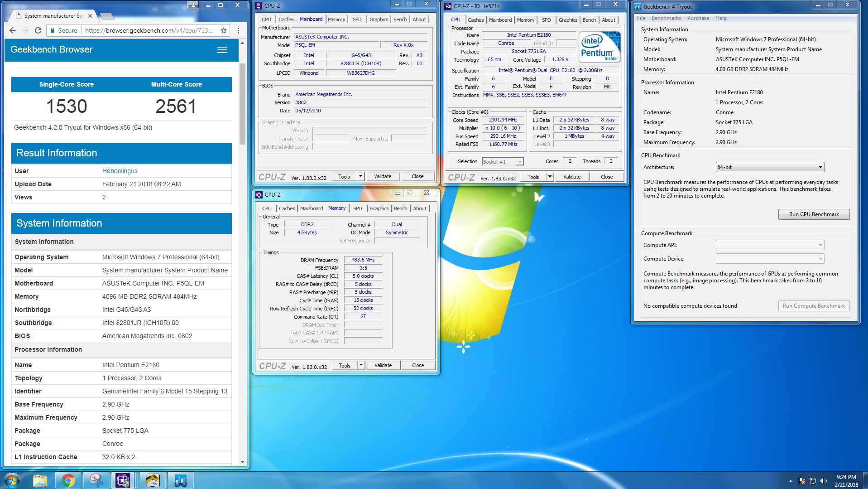
Task: Click Run CPU Benchmark button
Action: tap(814, 214)
